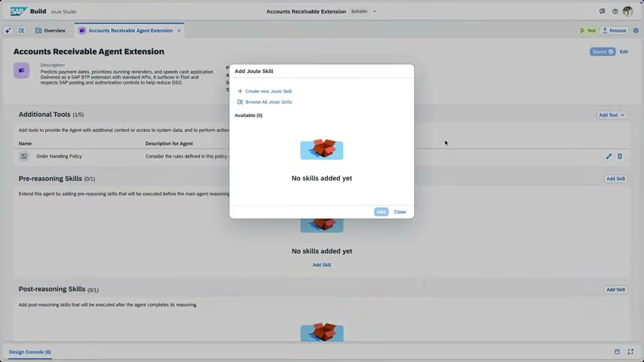Delete the Order Handling Policy tool
This screenshot has width=644, height=362.
[620, 156]
